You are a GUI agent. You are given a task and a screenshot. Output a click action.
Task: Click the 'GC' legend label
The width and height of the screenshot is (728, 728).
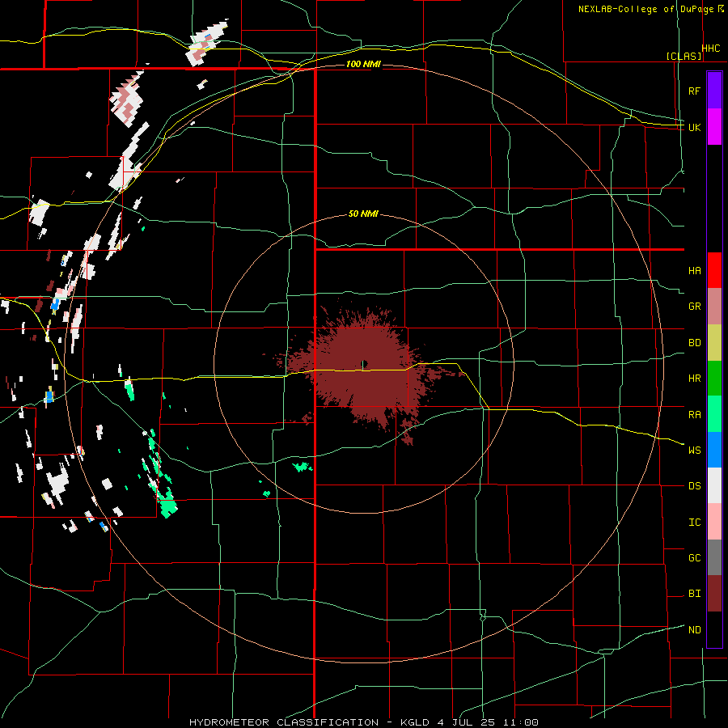tap(694, 557)
